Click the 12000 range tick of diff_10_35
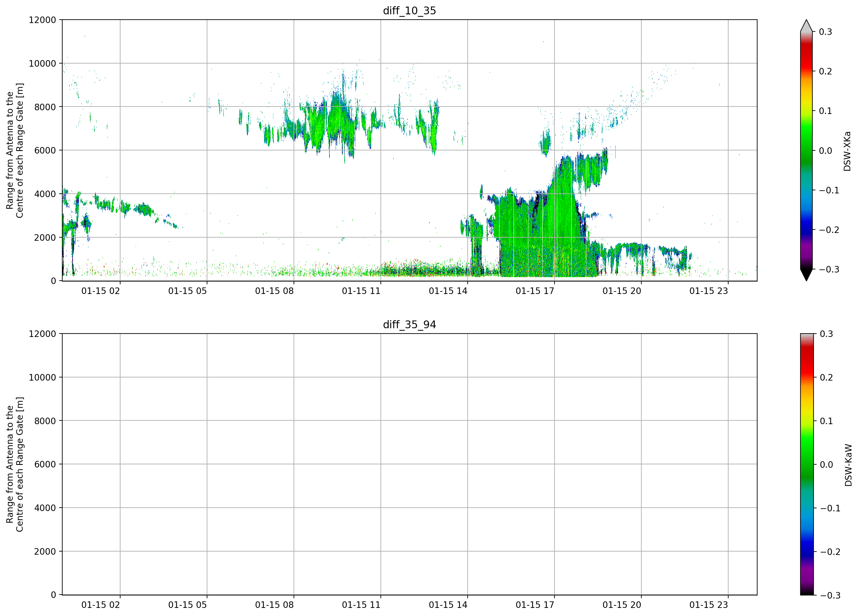Screen dimensions: 859x616 [42, 20]
